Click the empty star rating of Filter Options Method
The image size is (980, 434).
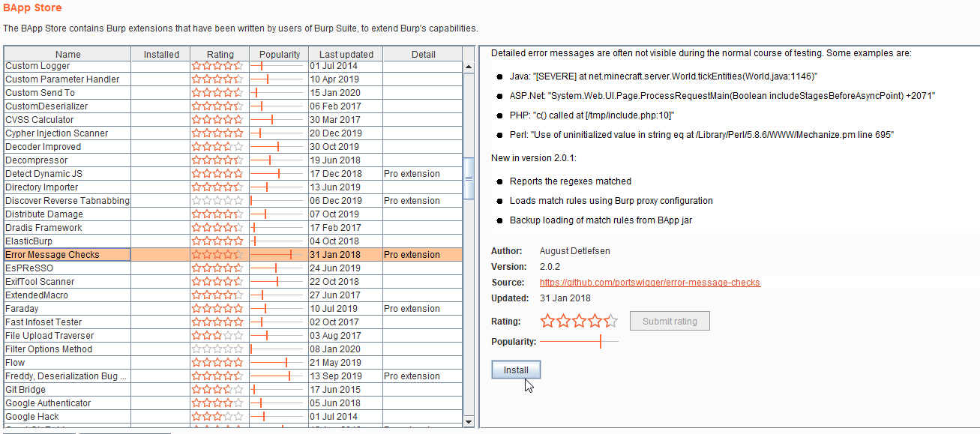click(x=217, y=349)
